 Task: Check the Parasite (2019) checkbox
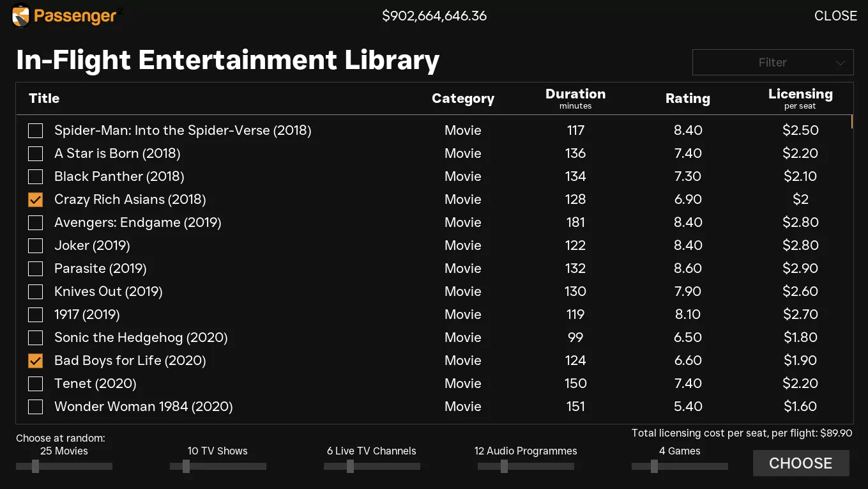click(x=36, y=268)
